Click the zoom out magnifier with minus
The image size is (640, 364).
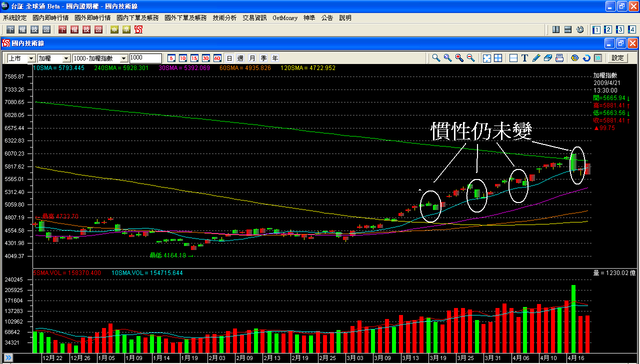point(471,58)
